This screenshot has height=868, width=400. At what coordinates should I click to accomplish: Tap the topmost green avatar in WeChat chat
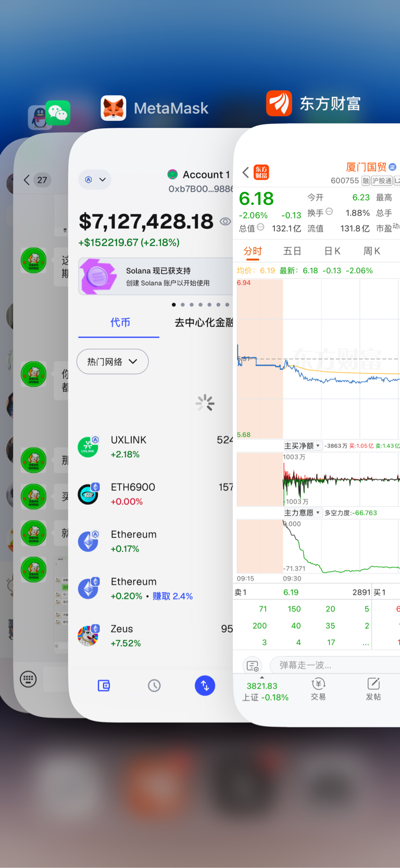[33, 260]
